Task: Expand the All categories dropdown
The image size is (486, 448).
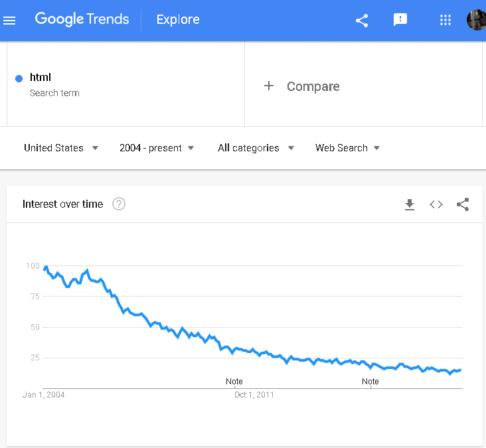Action: click(256, 148)
